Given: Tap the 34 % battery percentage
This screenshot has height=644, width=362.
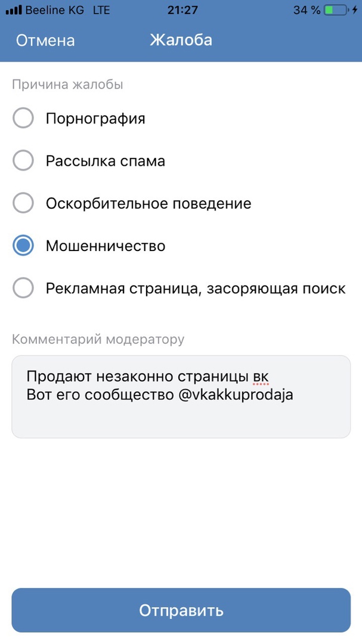Looking at the screenshot, I should point(307,10).
